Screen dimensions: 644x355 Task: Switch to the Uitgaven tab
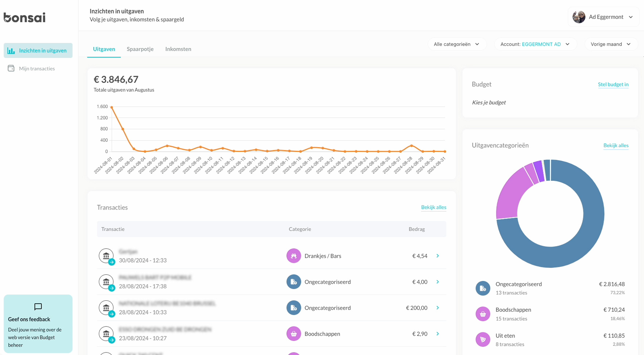click(x=104, y=49)
